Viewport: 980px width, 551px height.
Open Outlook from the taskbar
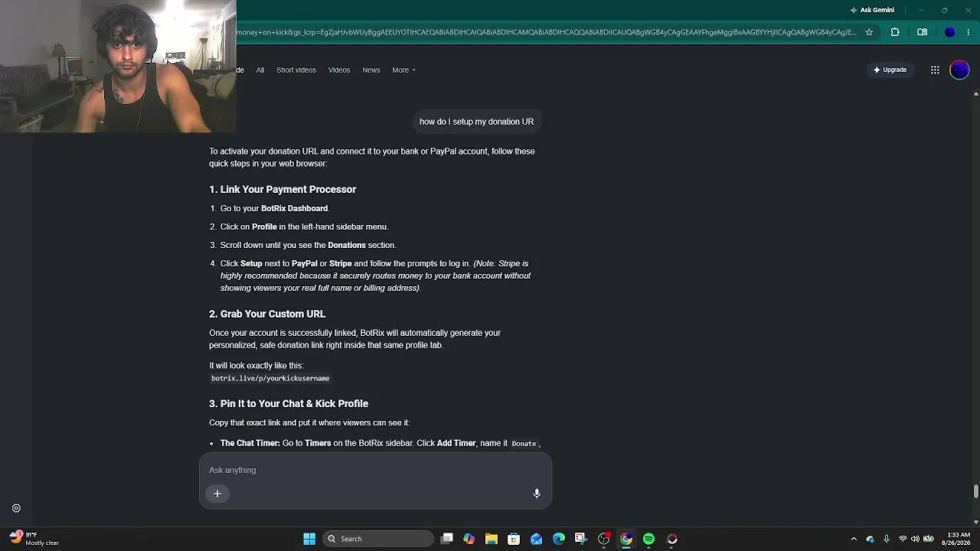[537, 539]
